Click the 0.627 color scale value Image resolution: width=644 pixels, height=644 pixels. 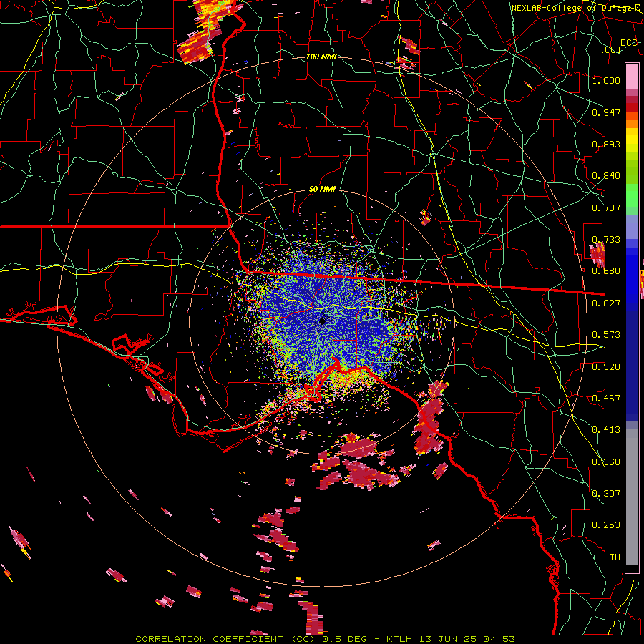click(x=606, y=303)
